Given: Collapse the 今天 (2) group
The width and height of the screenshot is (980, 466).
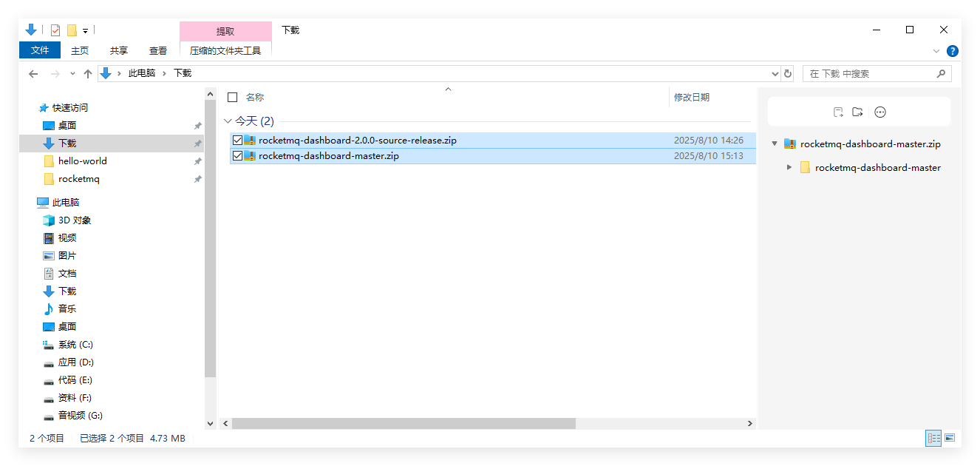Looking at the screenshot, I should point(228,121).
